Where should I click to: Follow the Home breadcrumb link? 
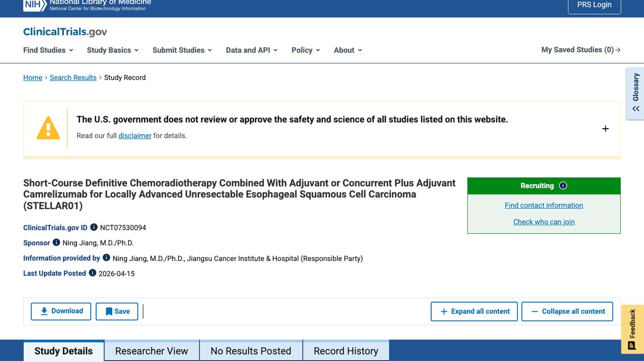pyautogui.click(x=33, y=77)
